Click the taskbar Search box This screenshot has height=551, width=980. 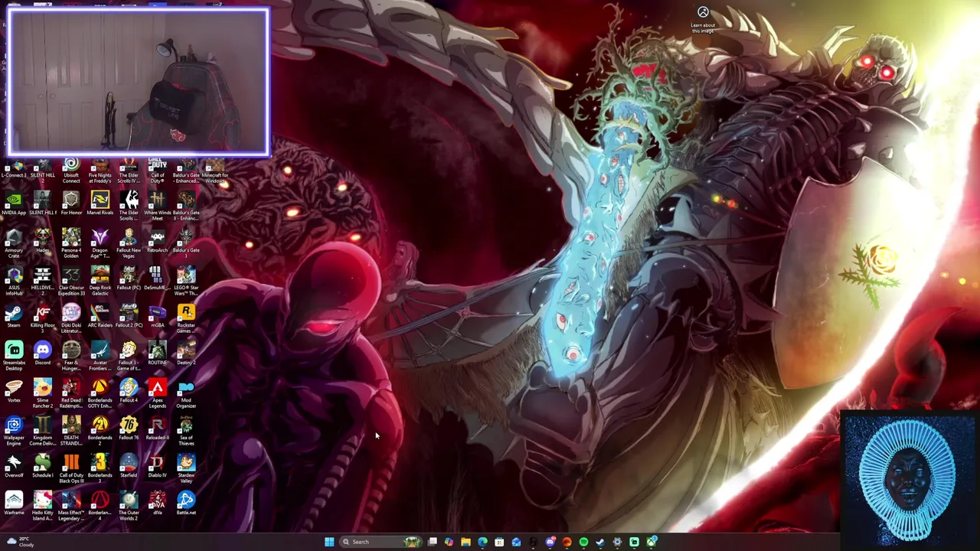click(x=381, y=542)
